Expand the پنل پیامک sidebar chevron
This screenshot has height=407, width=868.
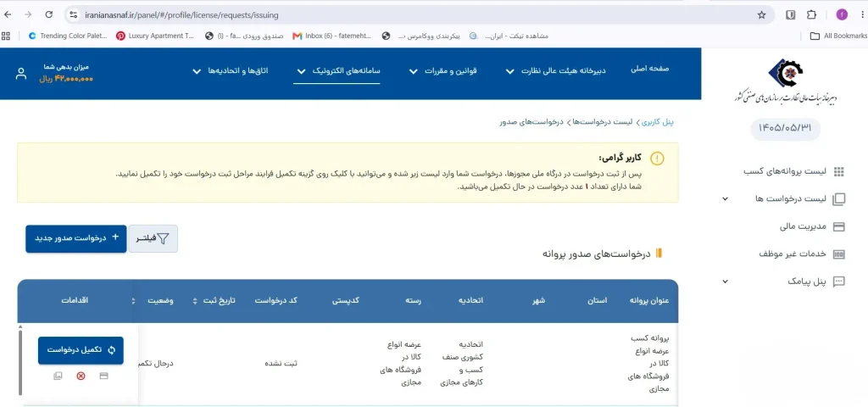(726, 282)
